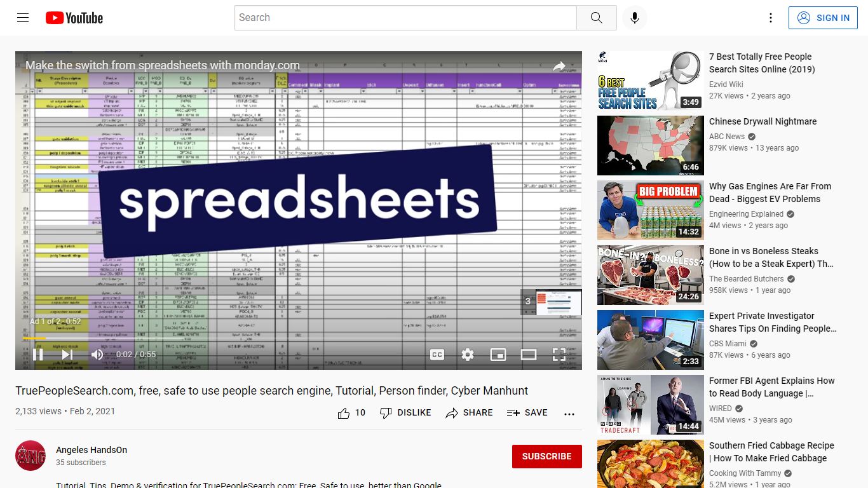
Task: Click the SIGN IN button
Action: tap(823, 18)
